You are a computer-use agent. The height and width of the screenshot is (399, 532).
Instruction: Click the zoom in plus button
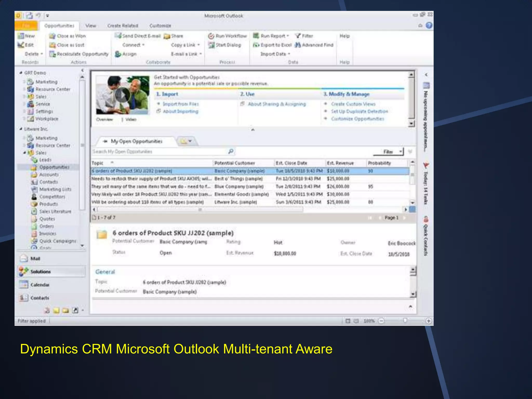click(x=429, y=321)
